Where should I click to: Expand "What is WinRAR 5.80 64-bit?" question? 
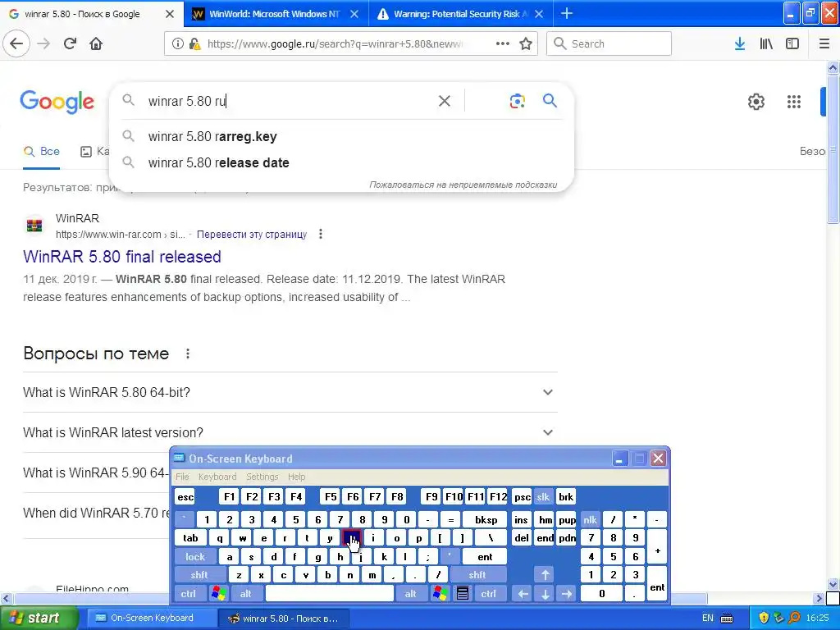click(x=290, y=392)
